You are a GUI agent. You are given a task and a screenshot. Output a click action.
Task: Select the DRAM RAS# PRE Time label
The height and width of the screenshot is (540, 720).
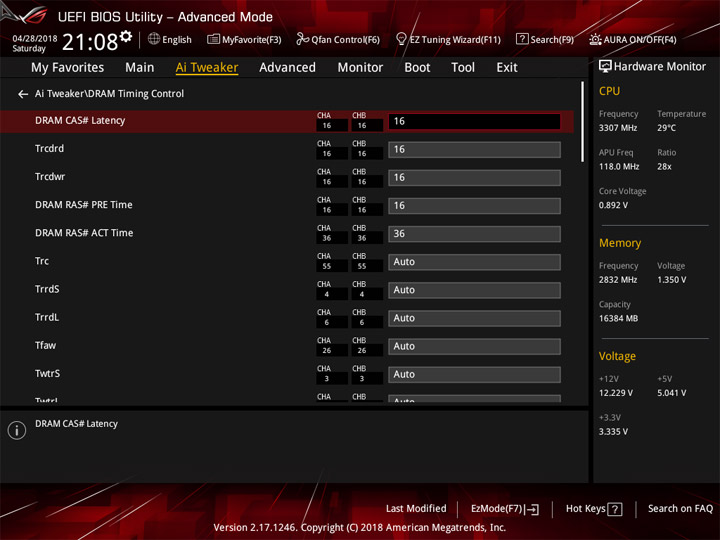[84, 205]
